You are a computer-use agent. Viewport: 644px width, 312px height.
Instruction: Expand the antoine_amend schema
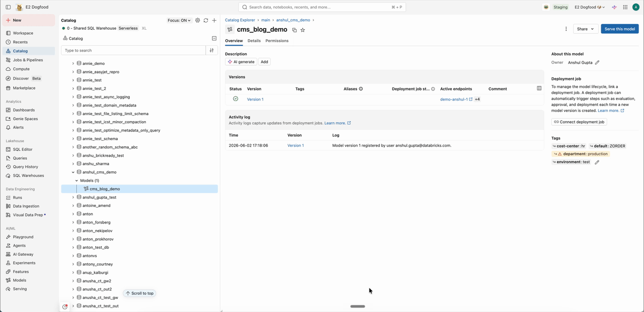73,205
